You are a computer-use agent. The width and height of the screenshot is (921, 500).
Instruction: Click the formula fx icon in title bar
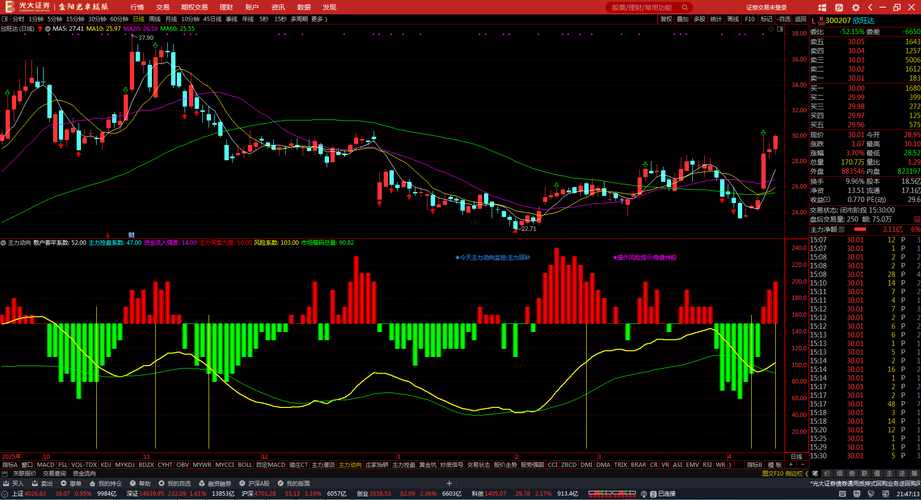click(x=839, y=8)
